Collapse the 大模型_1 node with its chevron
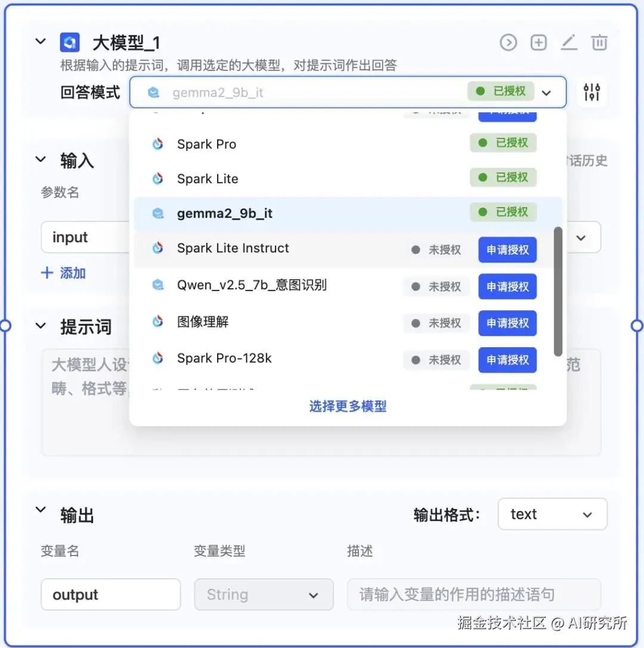Screen dimensions: 644x648 pyautogui.click(x=40, y=42)
